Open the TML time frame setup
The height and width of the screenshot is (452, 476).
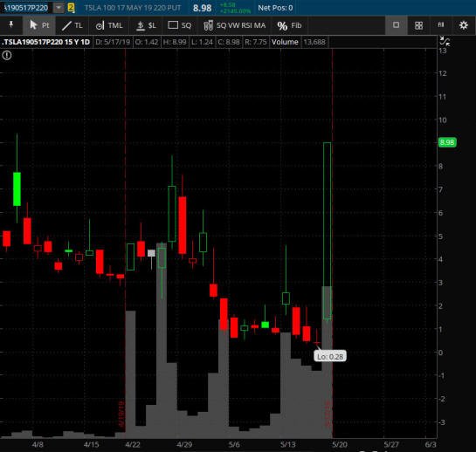[x=109, y=25]
